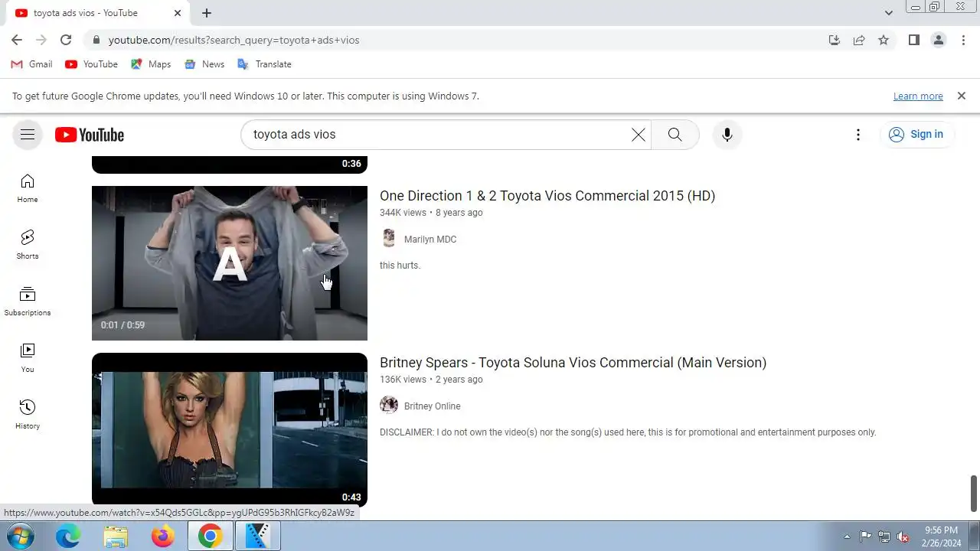Launch Microsoft Edge from the taskbar
This screenshot has width=980, height=551.
tap(68, 536)
